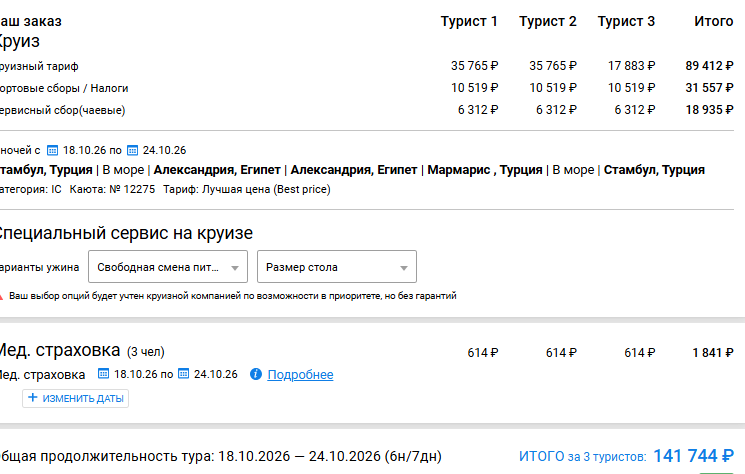Open calendar icon before cruise date 24.10.26
This screenshot has height=474, width=745.
(x=133, y=151)
